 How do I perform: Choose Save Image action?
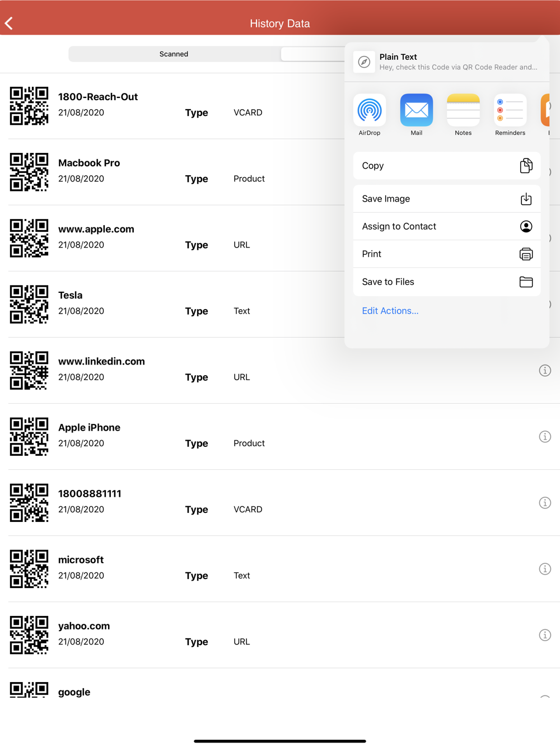point(447,199)
